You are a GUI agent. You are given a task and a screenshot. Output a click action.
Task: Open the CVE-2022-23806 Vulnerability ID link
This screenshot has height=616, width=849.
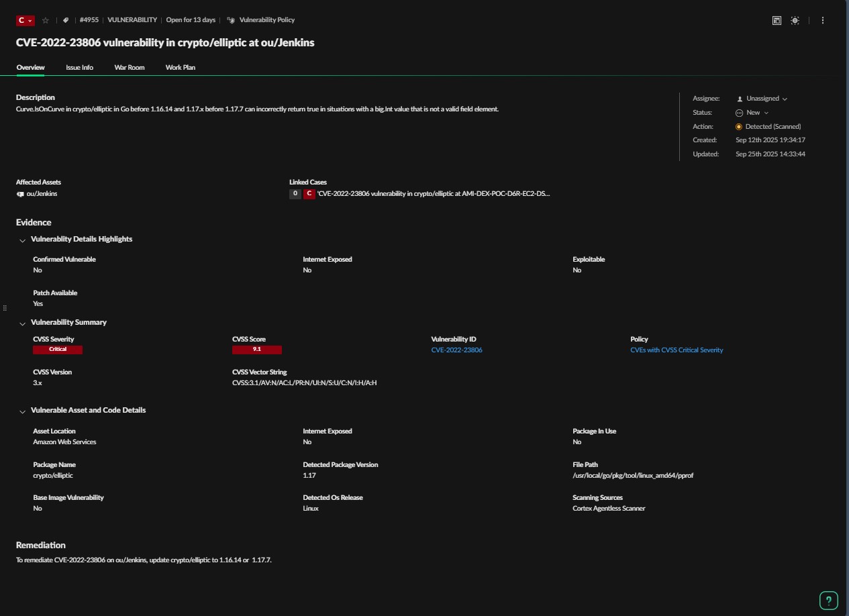(456, 350)
